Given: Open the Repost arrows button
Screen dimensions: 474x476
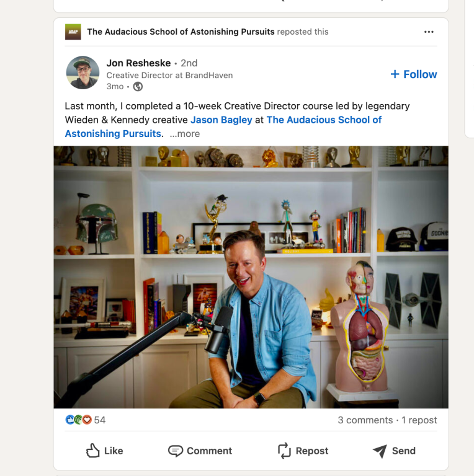Looking at the screenshot, I should click(x=284, y=451).
